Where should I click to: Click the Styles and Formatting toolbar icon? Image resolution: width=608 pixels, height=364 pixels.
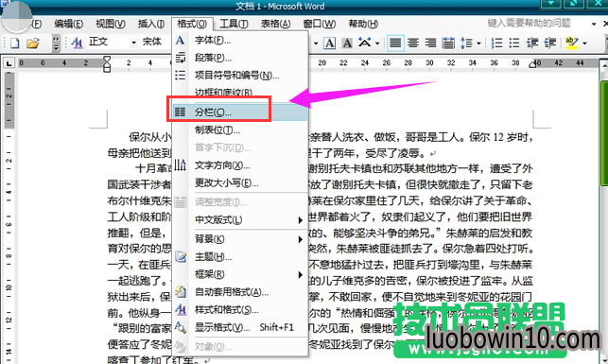point(77,43)
